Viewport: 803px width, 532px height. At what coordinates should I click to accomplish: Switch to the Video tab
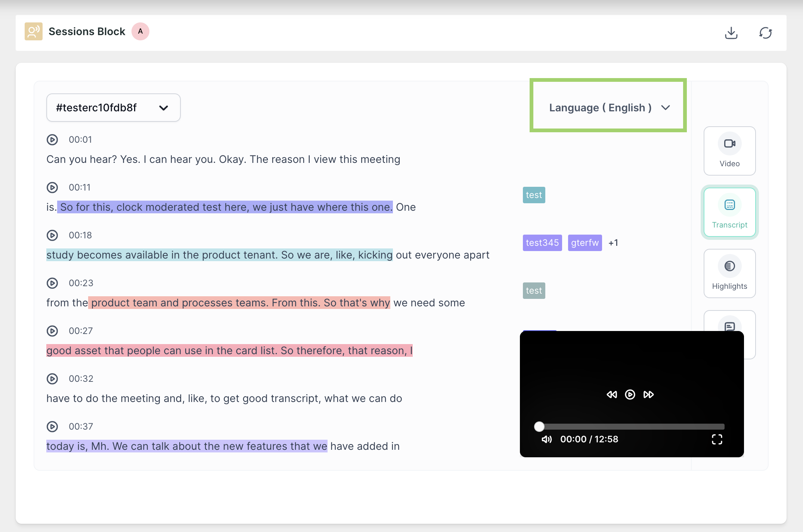click(x=729, y=151)
